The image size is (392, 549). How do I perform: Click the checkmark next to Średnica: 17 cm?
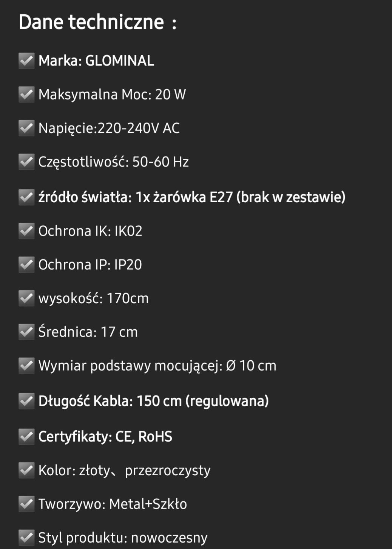(26, 332)
